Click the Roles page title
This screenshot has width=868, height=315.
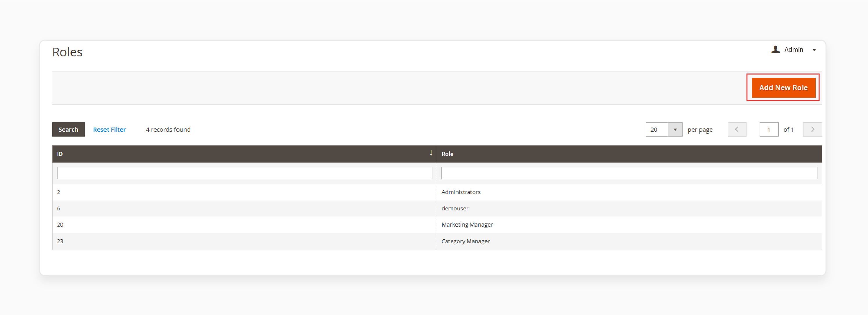(x=67, y=52)
